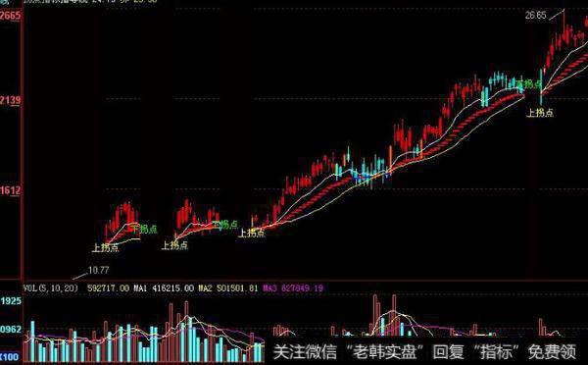The image size is (588, 365).
Task: Click the 592717.00 volume reading
Action: [109, 288]
